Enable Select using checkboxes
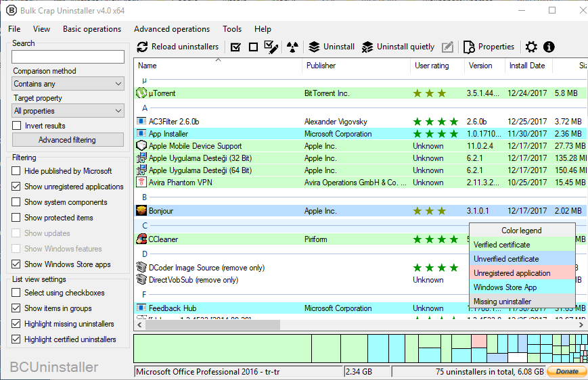The image size is (588, 380). tap(16, 293)
